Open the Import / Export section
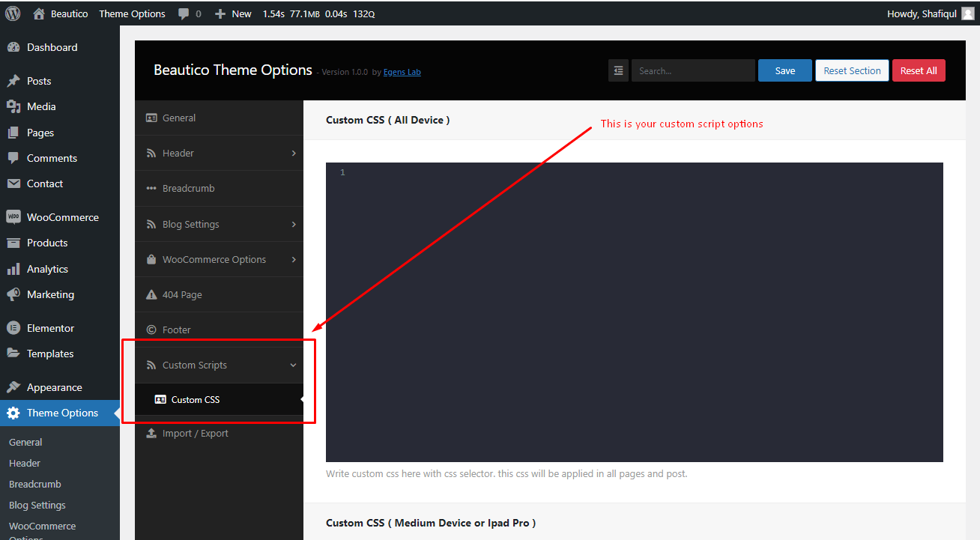This screenshot has height=540, width=980. click(219, 433)
